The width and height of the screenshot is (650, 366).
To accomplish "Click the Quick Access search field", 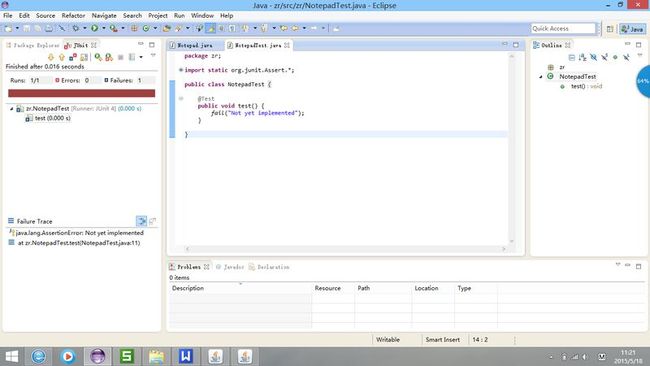I will point(563,28).
